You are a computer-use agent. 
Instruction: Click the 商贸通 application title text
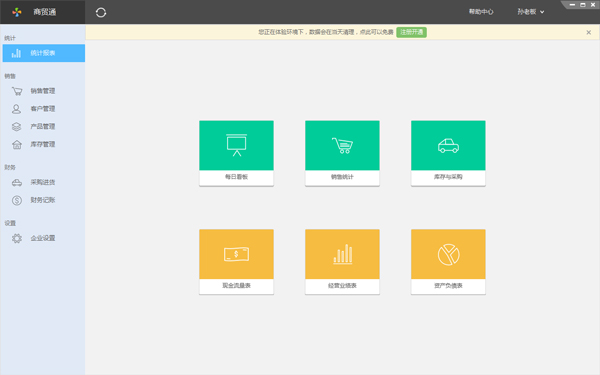45,12
